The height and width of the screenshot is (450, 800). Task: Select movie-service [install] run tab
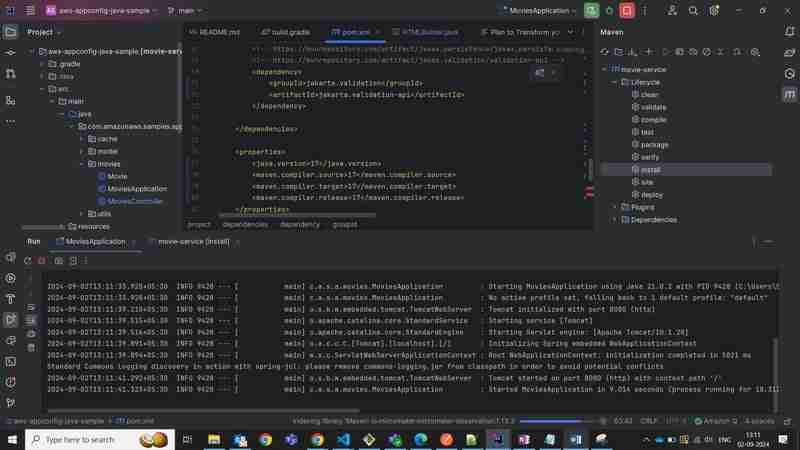(x=194, y=242)
